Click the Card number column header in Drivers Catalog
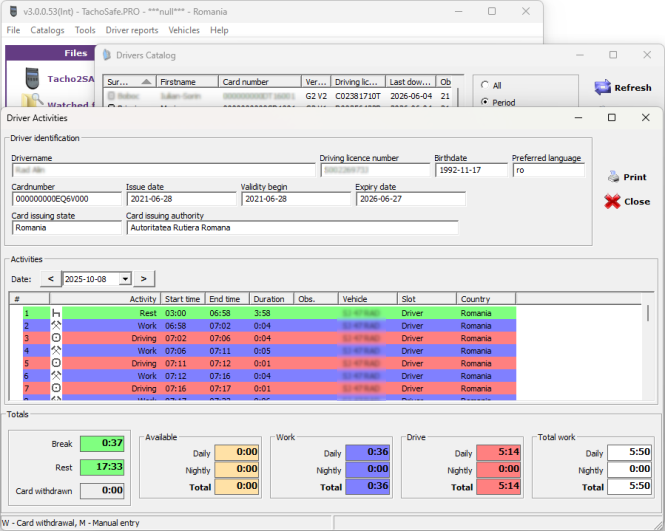665x531 pixels. coord(260,81)
